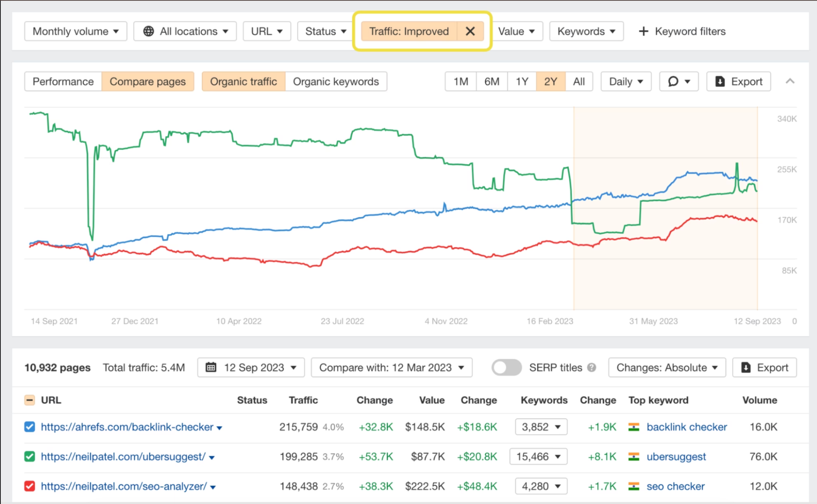The image size is (817, 504).
Task: Toggle the select-all checkbox in URL header
Action: pos(30,400)
